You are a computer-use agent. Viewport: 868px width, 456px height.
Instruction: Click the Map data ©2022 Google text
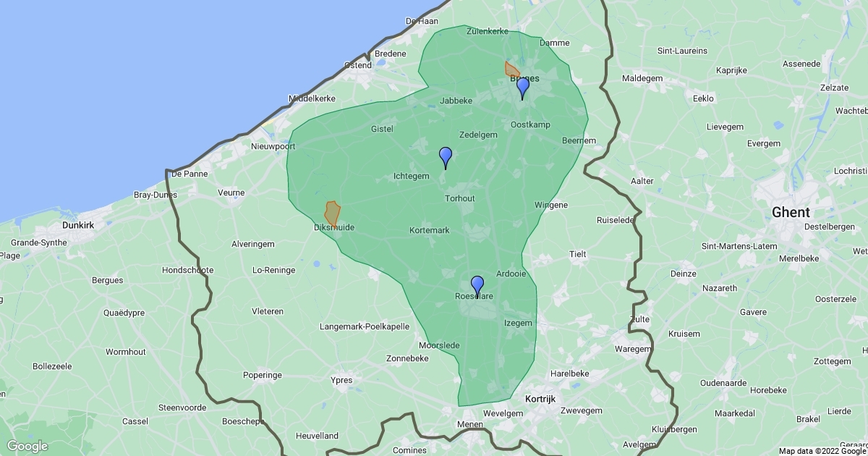pos(822,451)
